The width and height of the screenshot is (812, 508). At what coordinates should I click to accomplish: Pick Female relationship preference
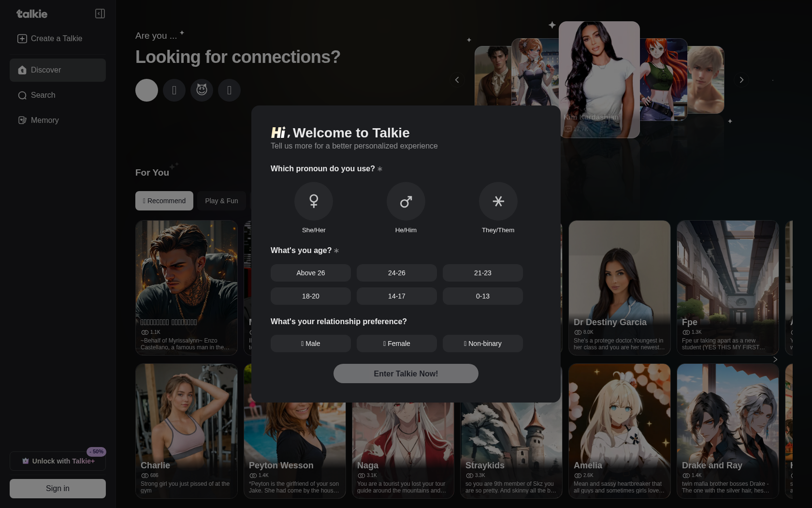coord(396,344)
